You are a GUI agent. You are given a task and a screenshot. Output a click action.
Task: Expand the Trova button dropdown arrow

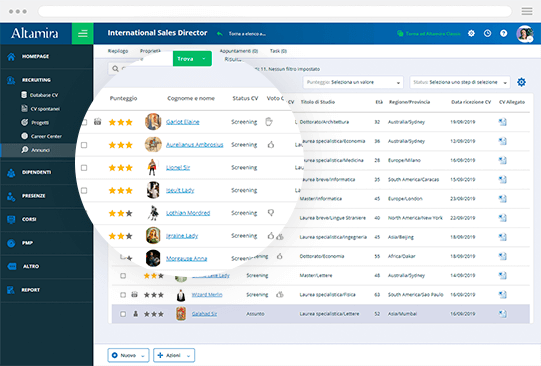coord(204,59)
